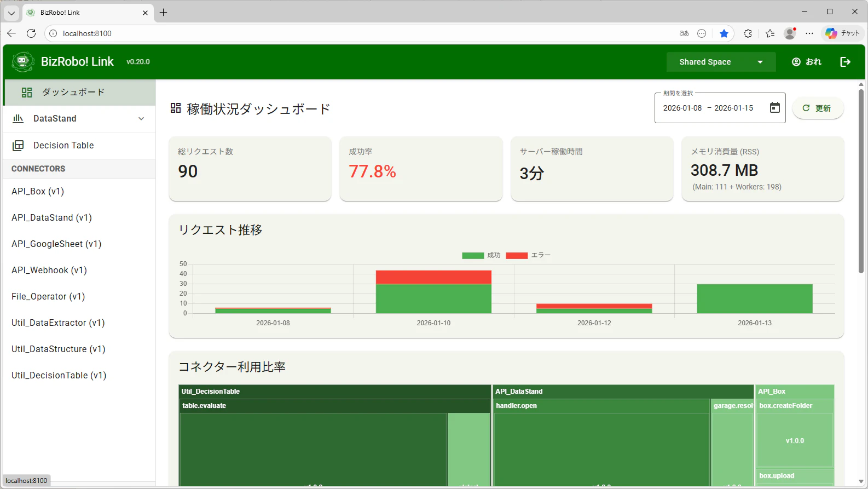Open API_DataStand (v1) connector

[79, 217]
